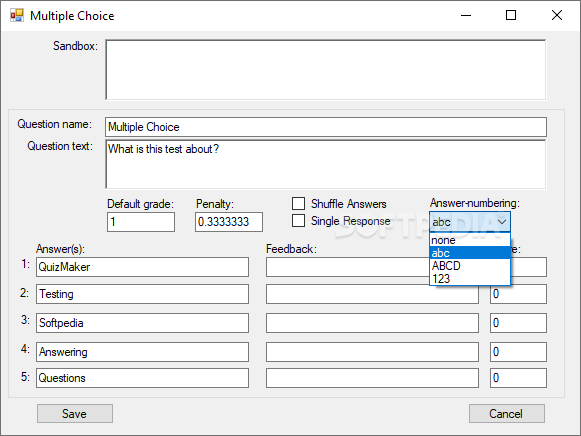Place cursor in Question text box
This screenshot has width=581, height=436.
(x=326, y=164)
